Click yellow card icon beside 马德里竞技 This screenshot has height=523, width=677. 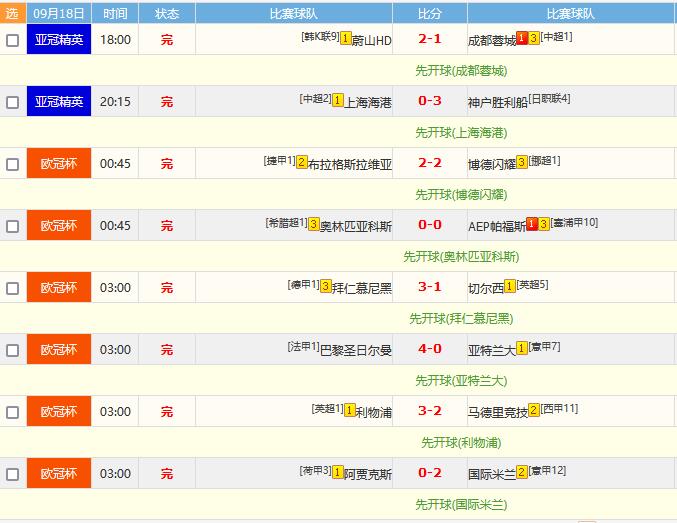click(x=534, y=410)
